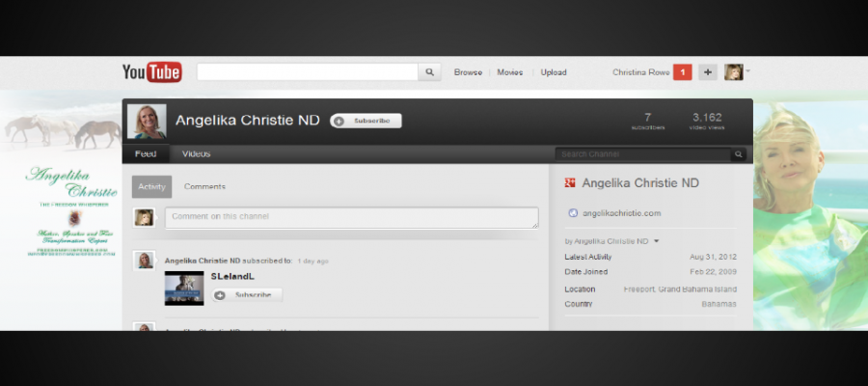868x386 pixels.
Task: Select the Comments tab
Action: point(204,186)
